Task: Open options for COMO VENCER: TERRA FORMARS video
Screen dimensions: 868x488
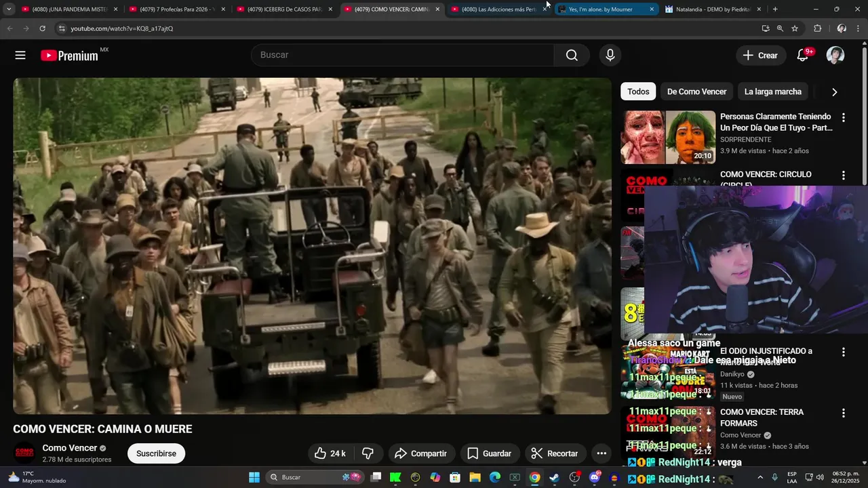Action: [844, 413]
